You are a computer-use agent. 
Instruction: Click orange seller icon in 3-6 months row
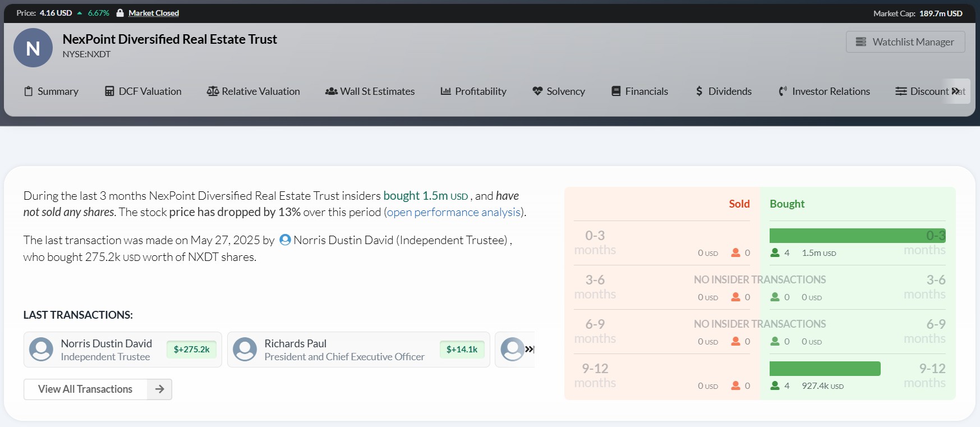pyautogui.click(x=735, y=297)
